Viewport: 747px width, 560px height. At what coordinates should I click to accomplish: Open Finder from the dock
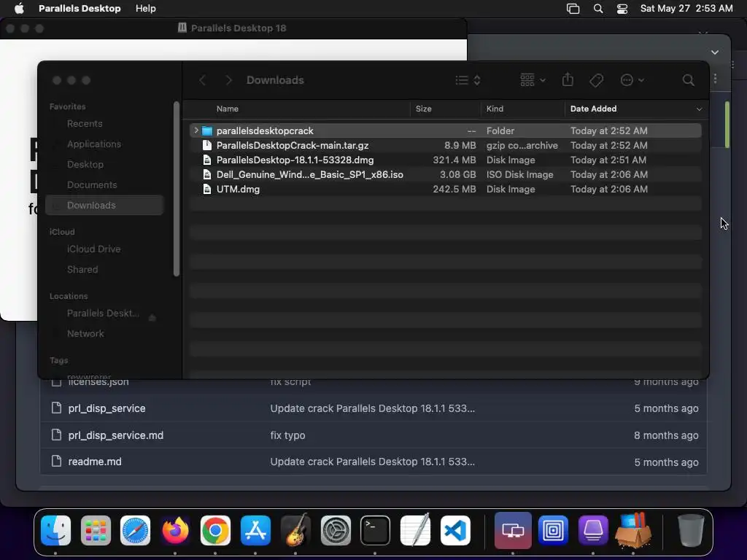tap(55, 531)
